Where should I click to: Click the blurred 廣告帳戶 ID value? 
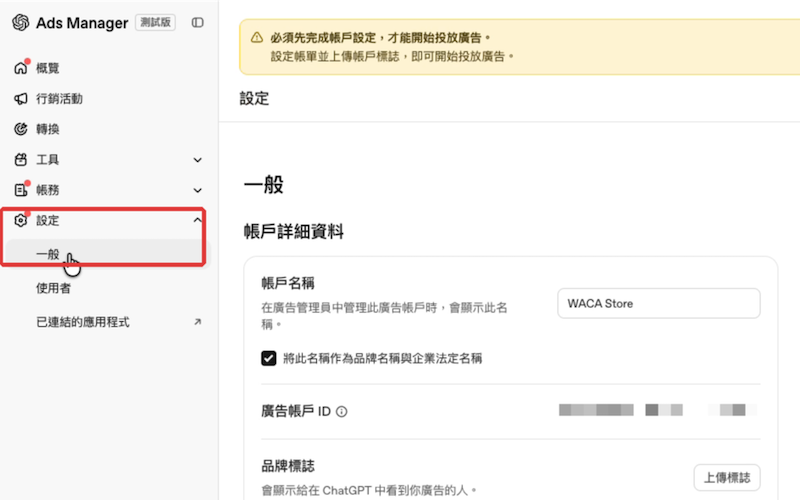[658, 410]
